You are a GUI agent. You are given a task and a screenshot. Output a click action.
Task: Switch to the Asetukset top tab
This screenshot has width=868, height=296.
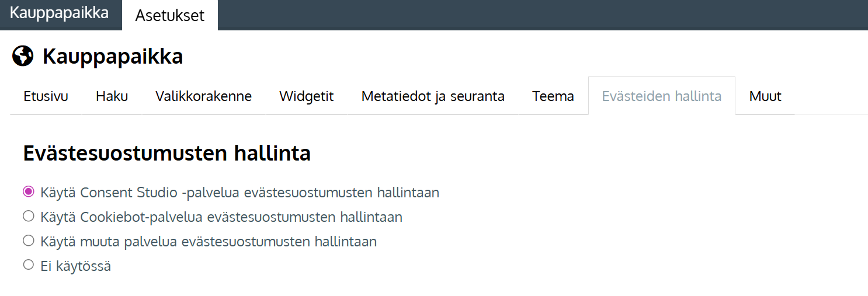[170, 16]
